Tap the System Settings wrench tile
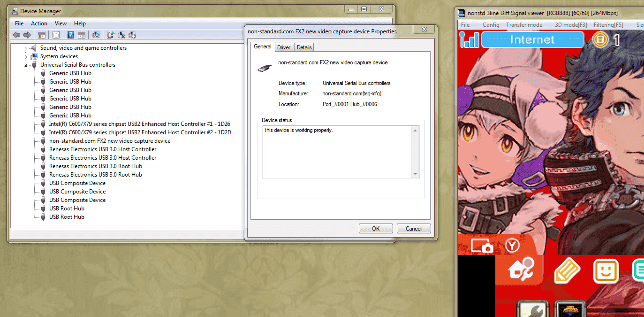This screenshot has width=644, height=317. (x=533, y=309)
